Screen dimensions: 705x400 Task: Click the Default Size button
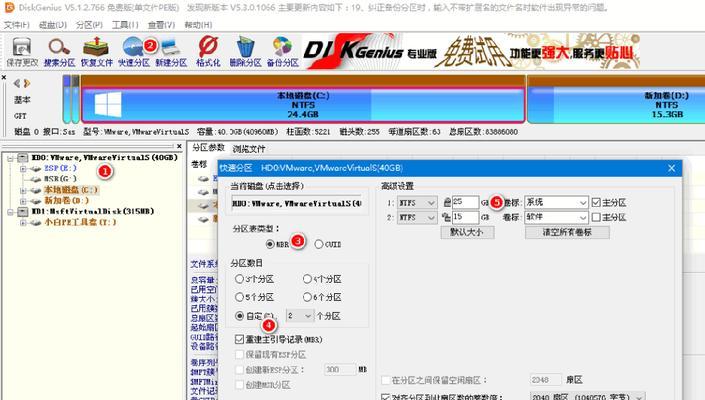[x=467, y=232]
